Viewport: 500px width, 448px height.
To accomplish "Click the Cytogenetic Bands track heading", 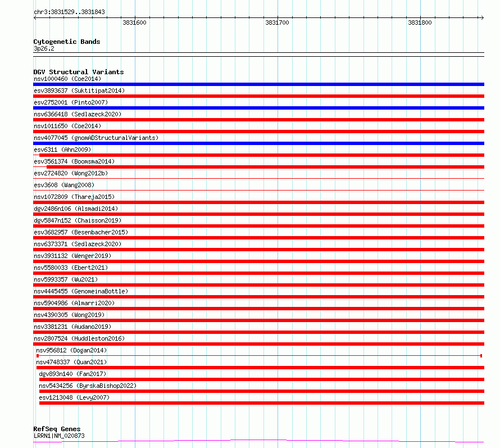I will coord(67,42).
